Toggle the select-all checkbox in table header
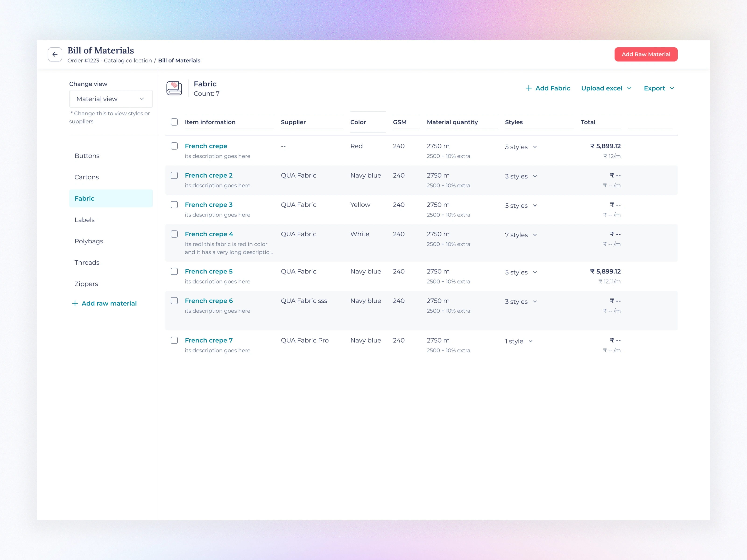 (174, 122)
